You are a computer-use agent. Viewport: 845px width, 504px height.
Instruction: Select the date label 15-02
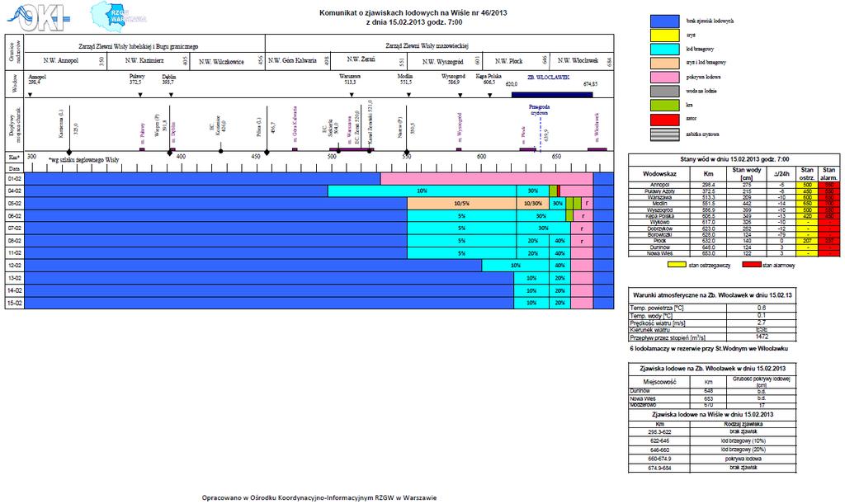pyautogui.click(x=15, y=303)
